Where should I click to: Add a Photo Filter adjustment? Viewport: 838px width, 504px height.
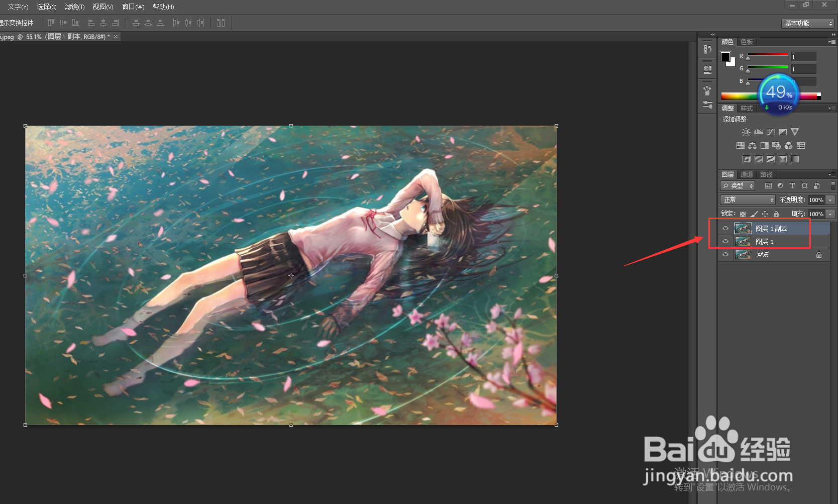777,146
